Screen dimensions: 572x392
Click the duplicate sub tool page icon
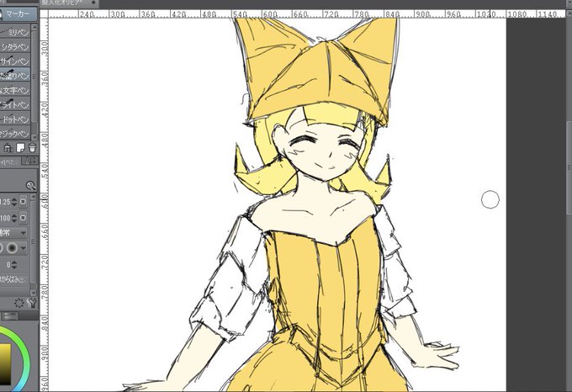[20, 148]
